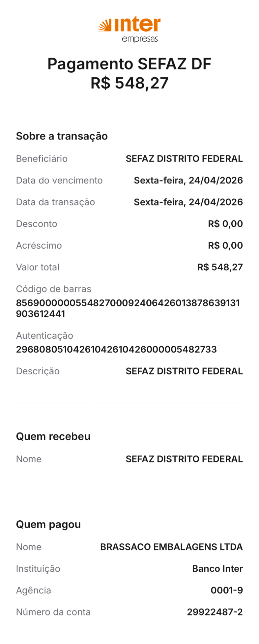Select the payer name BRASSACO EMBALAGENS LTDA
Screen dimensions: 259x644
pyautogui.click(x=171, y=547)
